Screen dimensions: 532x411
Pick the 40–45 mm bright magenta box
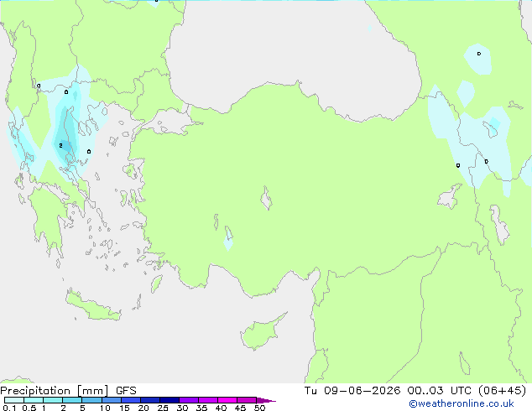(x=227, y=400)
